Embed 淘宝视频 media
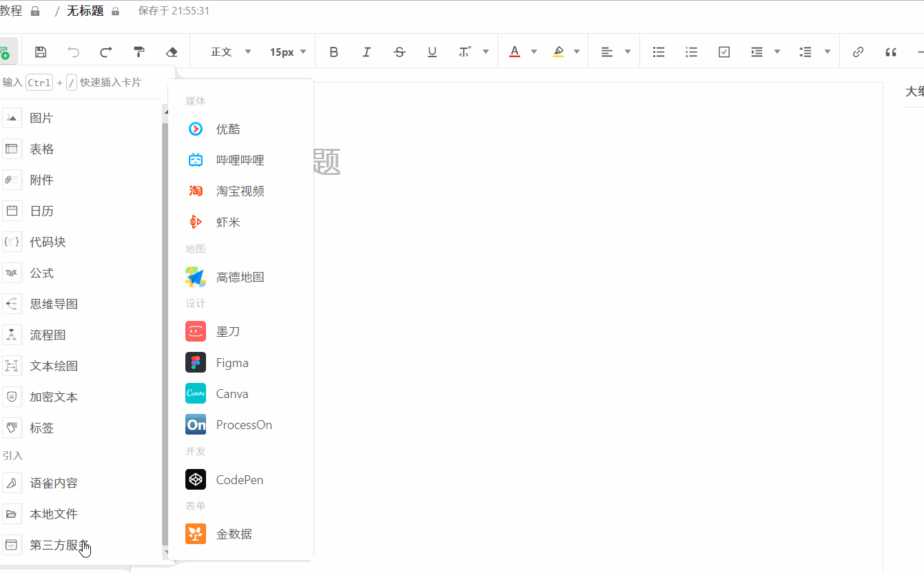924x573 pixels. [x=240, y=191]
